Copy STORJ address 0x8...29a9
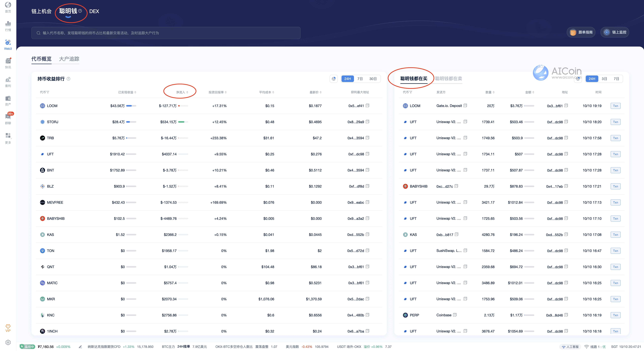This screenshot has height=351, width=644. click(x=368, y=122)
